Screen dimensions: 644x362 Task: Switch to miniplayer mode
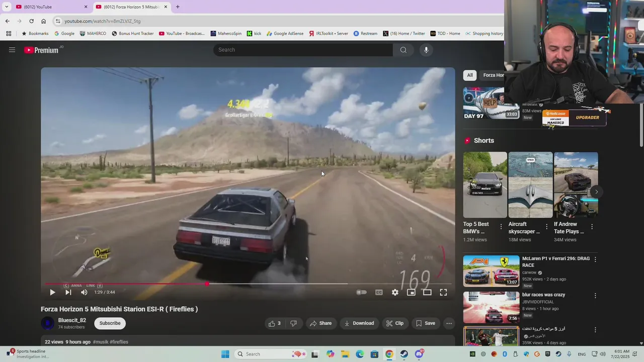pyautogui.click(x=411, y=292)
